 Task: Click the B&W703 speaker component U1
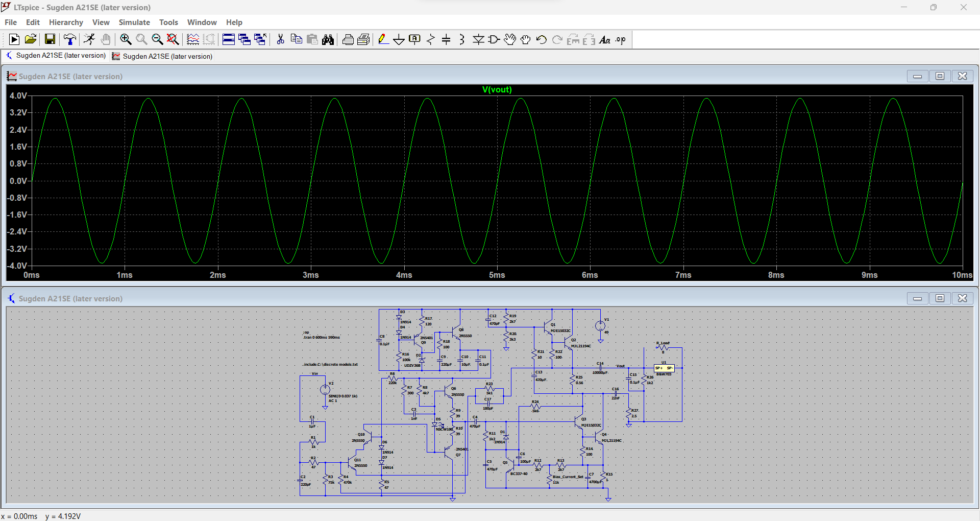click(664, 368)
